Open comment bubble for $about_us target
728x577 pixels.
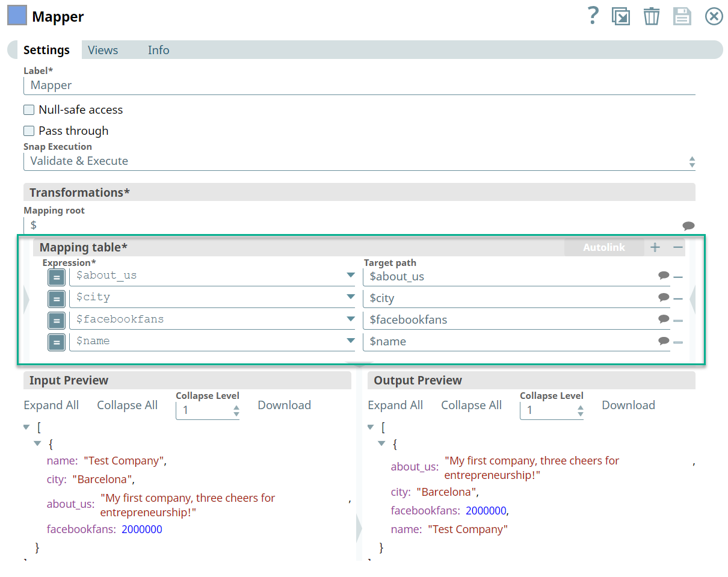[x=664, y=276]
